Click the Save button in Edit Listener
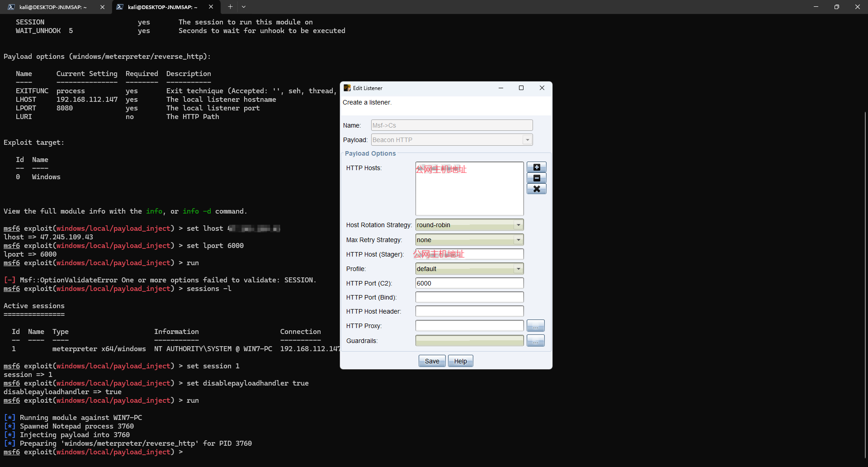Viewport: 868px width, 467px height. click(432, 361)
